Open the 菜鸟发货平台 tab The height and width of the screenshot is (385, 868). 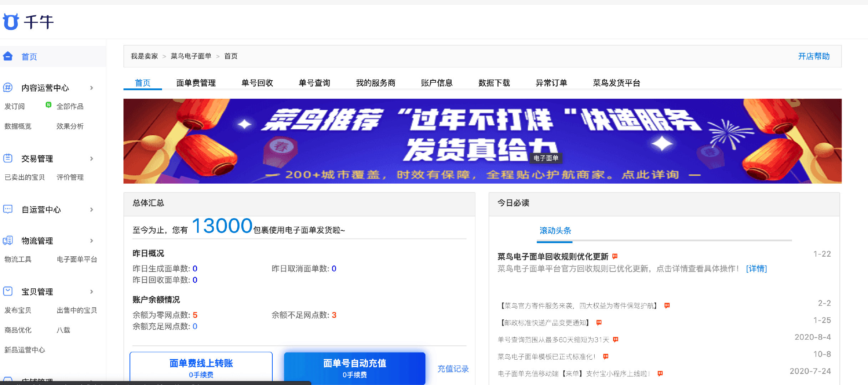tap(616, 83)
